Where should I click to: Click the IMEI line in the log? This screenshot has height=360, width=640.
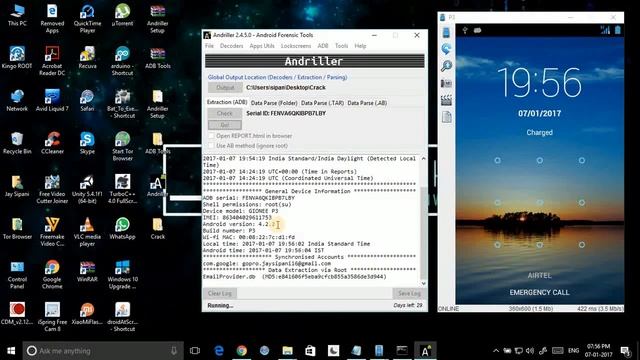pos(237,218)
